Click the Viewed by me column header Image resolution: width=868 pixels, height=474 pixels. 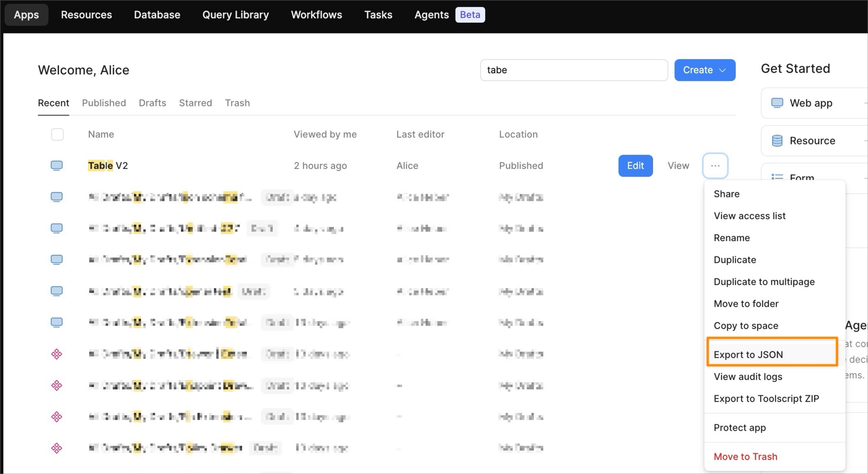325,134
